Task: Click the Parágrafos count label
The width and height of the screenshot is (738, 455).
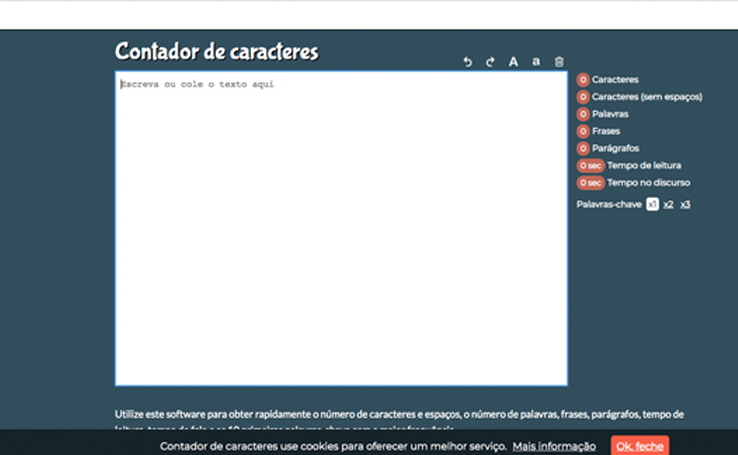Action: point(616,148)
